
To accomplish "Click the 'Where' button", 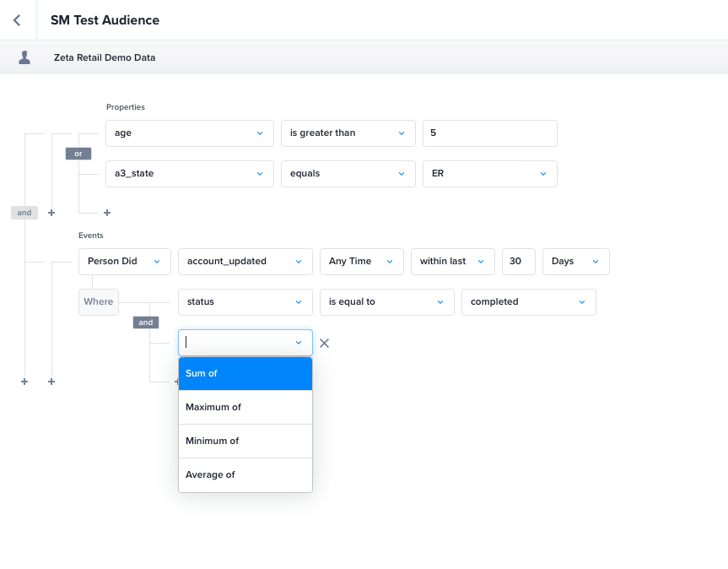I will (x=98, y=302).
